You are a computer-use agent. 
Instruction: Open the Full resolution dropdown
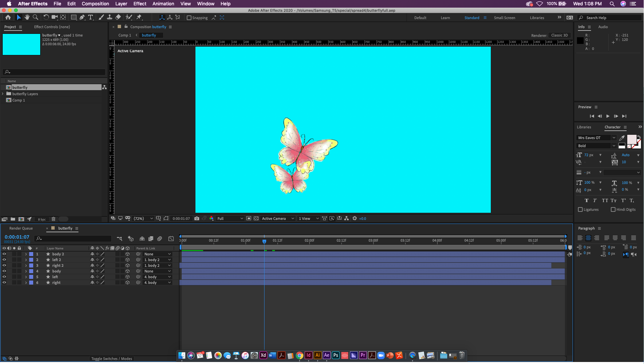(230, 219)
